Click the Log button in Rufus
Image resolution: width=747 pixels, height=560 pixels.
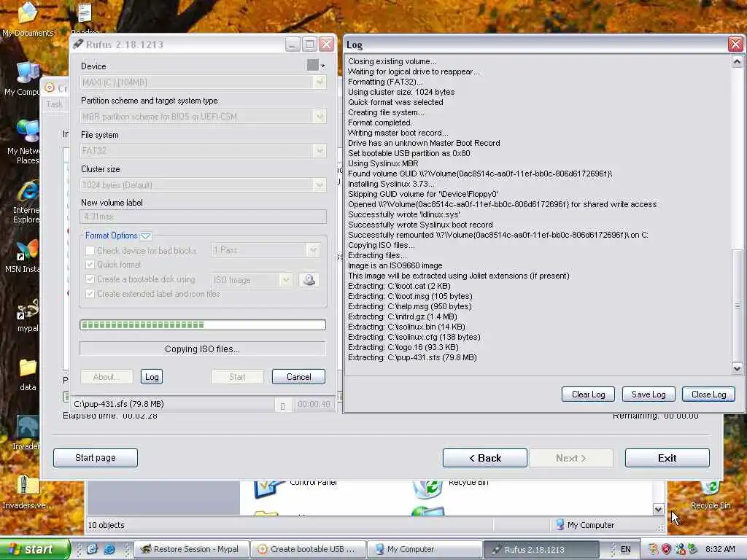tap(152, 377)
